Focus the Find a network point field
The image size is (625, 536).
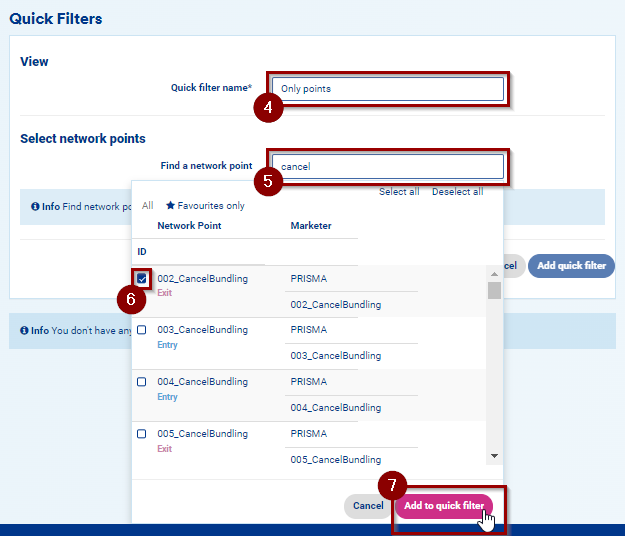pyautogui.click(x=387, y=166)
